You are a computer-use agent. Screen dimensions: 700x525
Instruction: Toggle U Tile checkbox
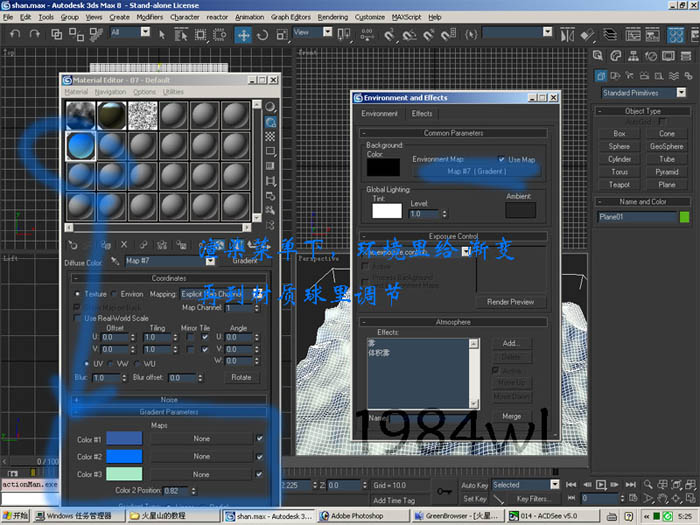tap(205, 337)
